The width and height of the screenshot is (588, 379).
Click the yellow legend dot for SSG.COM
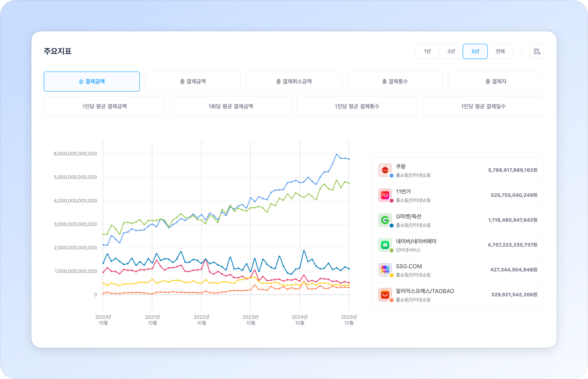[391, 275]
